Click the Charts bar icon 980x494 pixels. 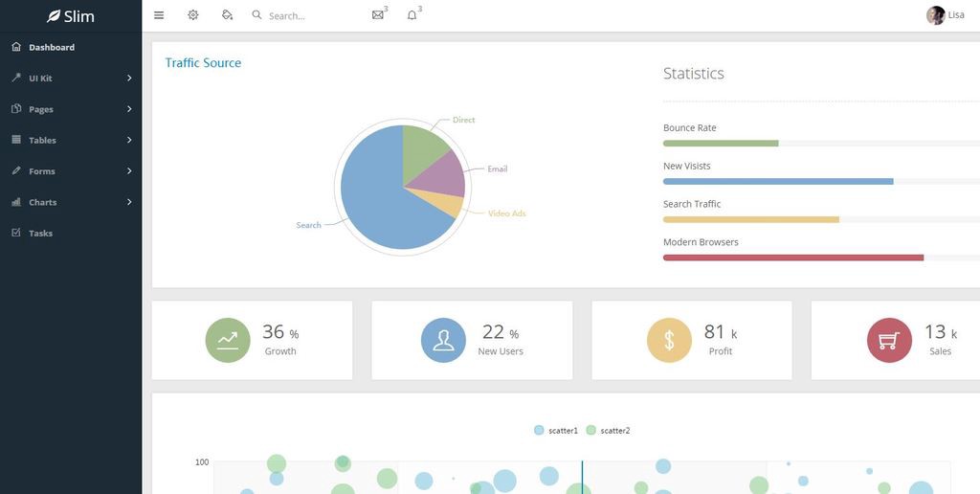coord(16,202)
